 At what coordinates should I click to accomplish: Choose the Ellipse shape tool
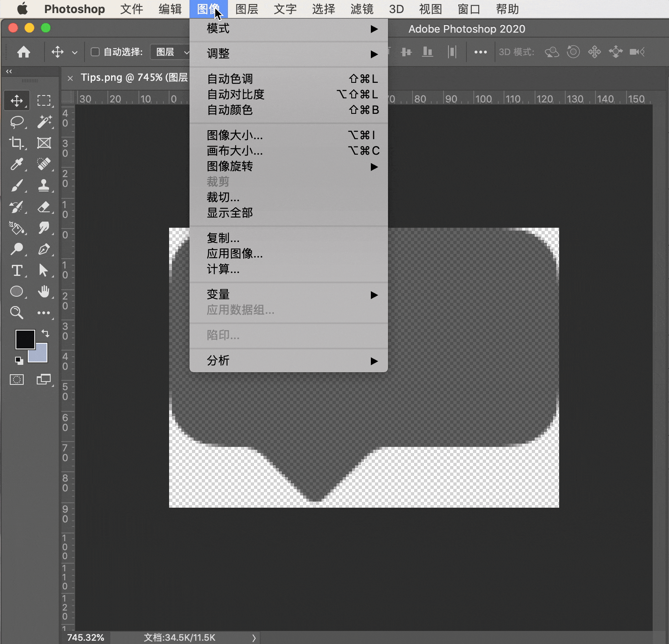click(17, 291)
